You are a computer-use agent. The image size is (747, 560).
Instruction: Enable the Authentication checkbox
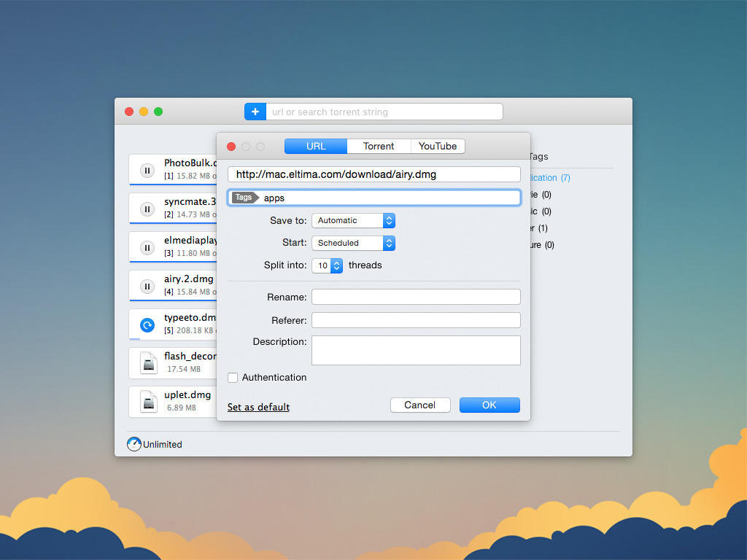233,378
